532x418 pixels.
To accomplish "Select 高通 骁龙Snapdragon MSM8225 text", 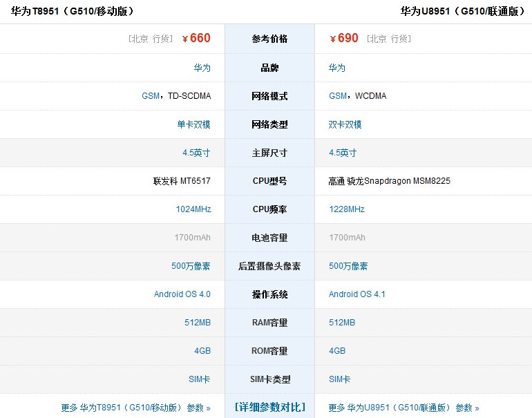I will point(390,181).
